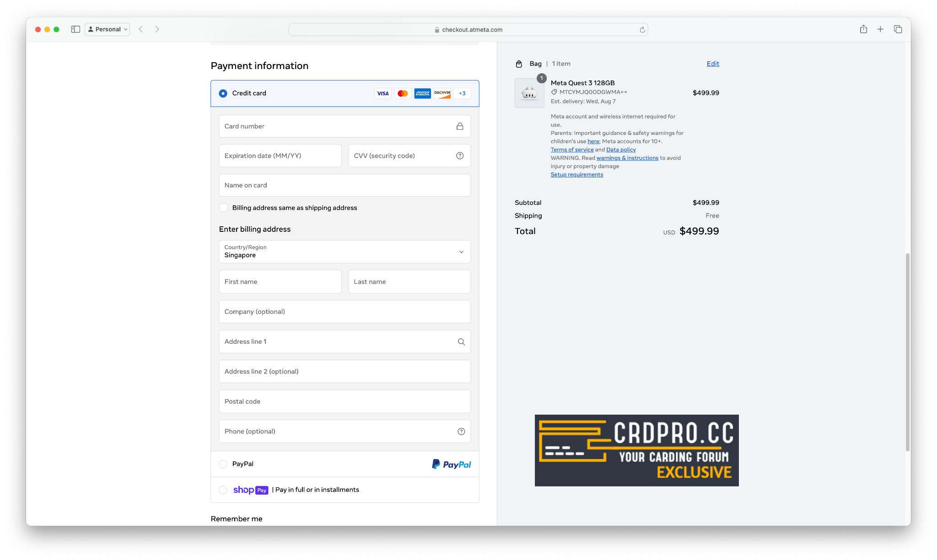The width and height of the screenshot is (937, 560).
Task: Go back with the back arrow
Action: [x=141, y=29]
